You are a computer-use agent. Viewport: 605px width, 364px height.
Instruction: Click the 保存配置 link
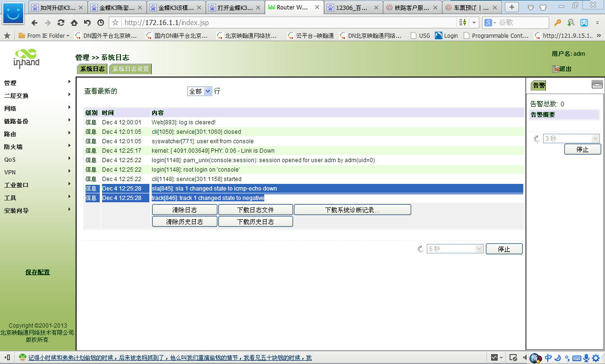coord(37,272)
